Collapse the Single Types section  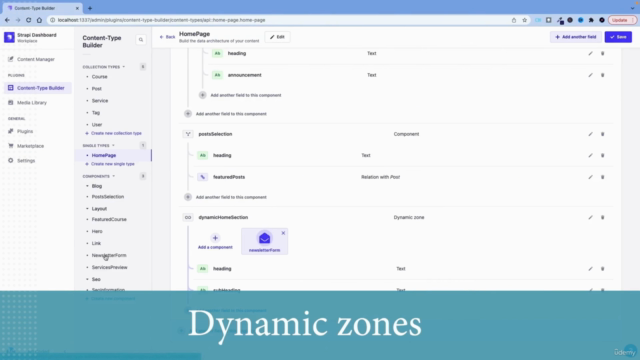(x=98, y=145)
